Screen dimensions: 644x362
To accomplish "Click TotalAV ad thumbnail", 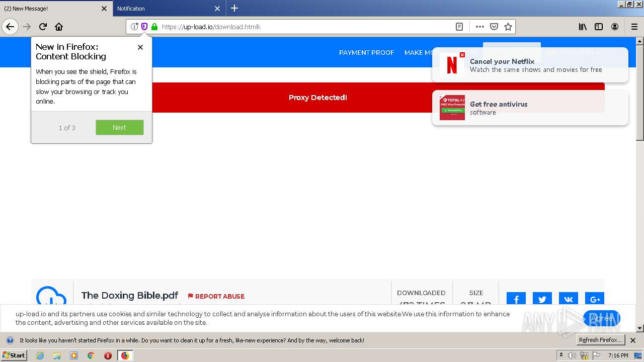I will click(452, 108).
